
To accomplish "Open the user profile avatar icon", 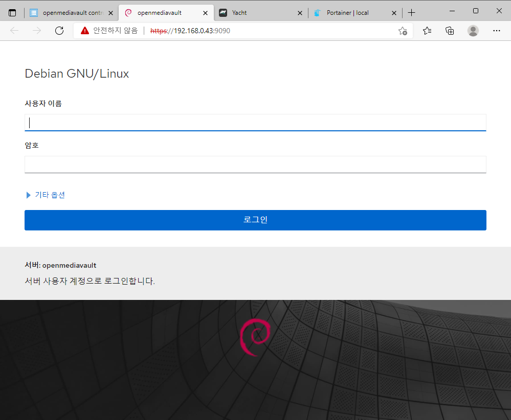I will coord(473,31).
